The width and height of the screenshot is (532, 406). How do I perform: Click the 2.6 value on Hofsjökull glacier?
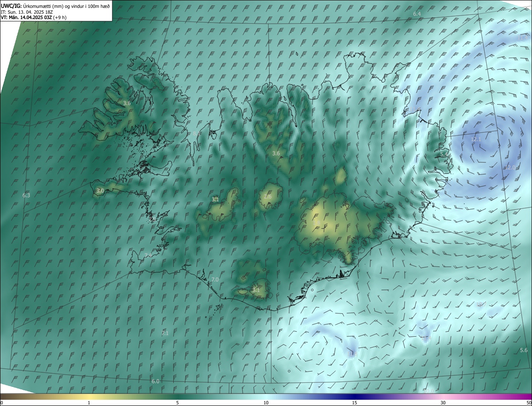268,196
